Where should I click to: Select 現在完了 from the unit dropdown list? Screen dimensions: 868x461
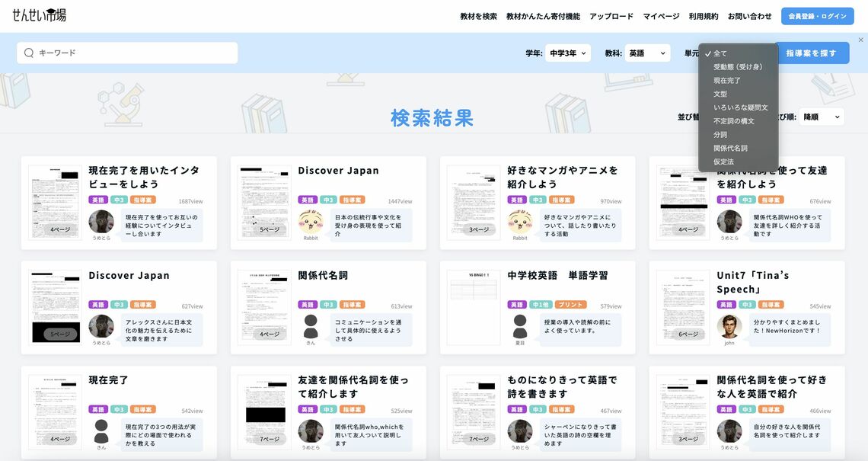tap(739, 81)
